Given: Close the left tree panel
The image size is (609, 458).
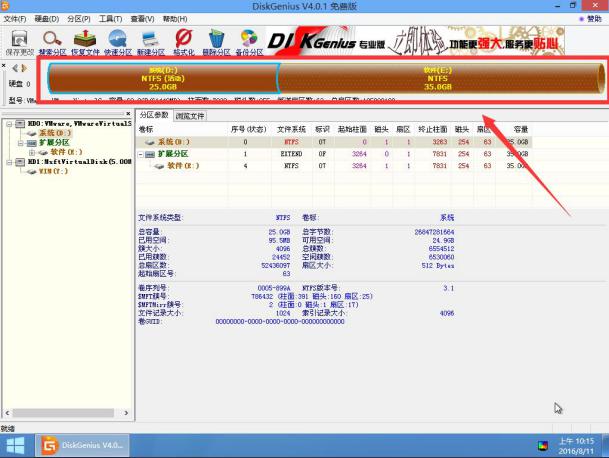Looking at the screenshot, I should click(x=128, y=113).
